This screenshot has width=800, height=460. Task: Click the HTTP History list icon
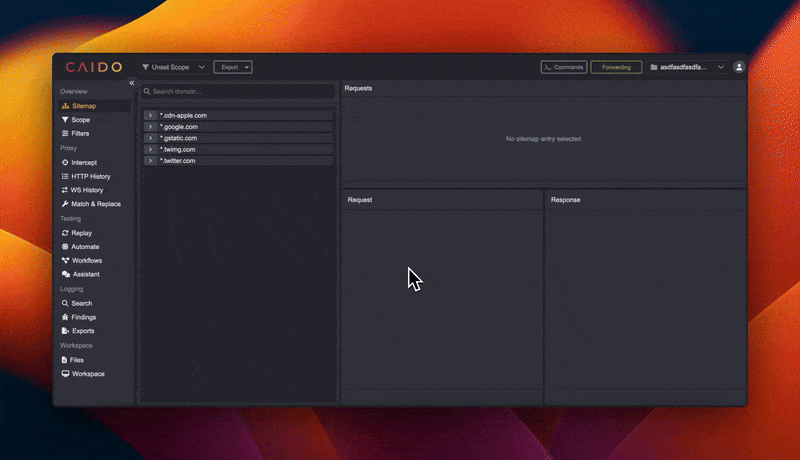(x=65, y=176)
